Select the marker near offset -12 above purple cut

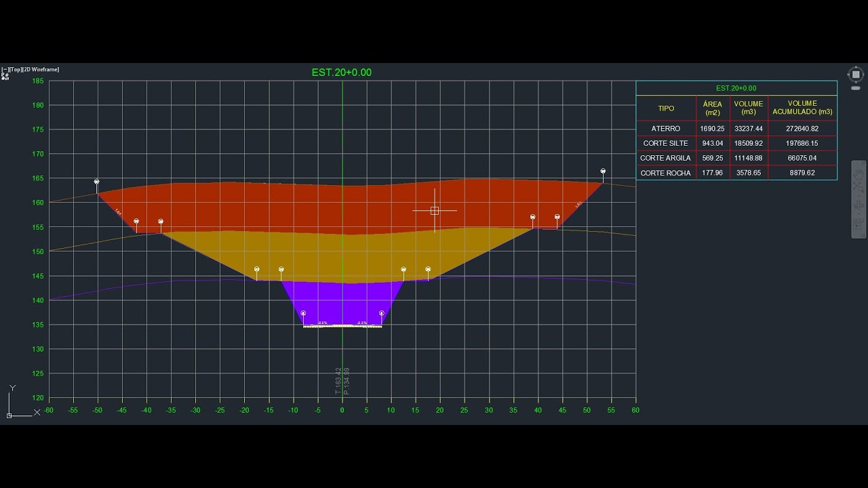(281, 270)
